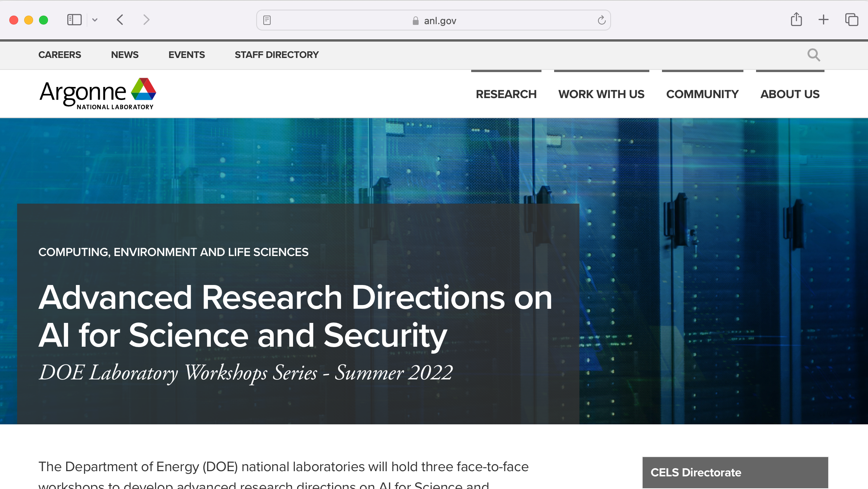Image resolution: width=868 pixels, height=489 pixels.
Task: Go forward with the forward arrow
Action: tap(146, 20)
